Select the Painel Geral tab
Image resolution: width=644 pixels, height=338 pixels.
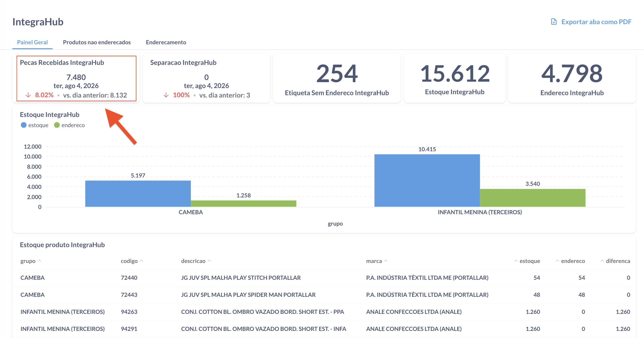coord(32,42)
